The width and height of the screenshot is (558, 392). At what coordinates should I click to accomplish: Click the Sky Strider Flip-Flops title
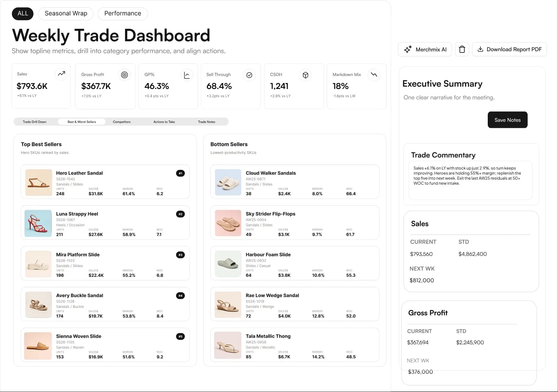coord(271,214)
